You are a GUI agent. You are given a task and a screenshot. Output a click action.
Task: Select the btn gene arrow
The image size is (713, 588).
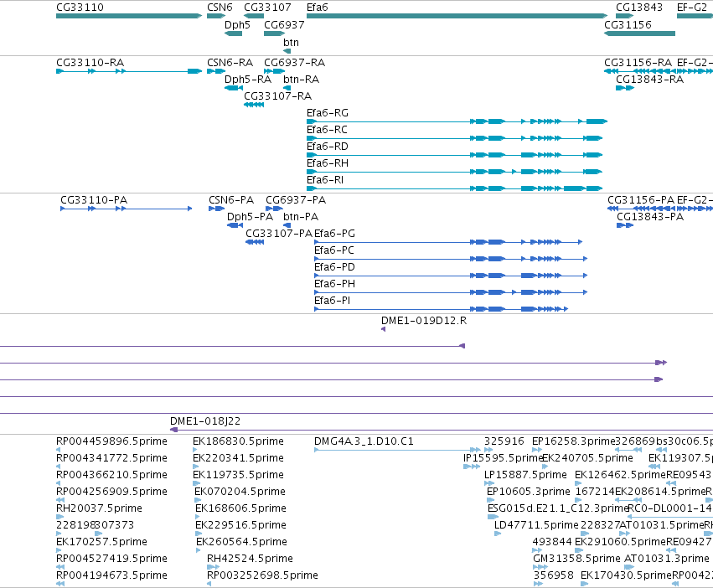[287, 51]
